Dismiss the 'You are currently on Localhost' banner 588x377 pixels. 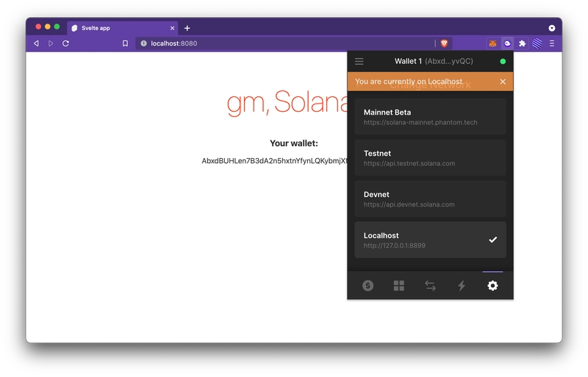(503, 82)
